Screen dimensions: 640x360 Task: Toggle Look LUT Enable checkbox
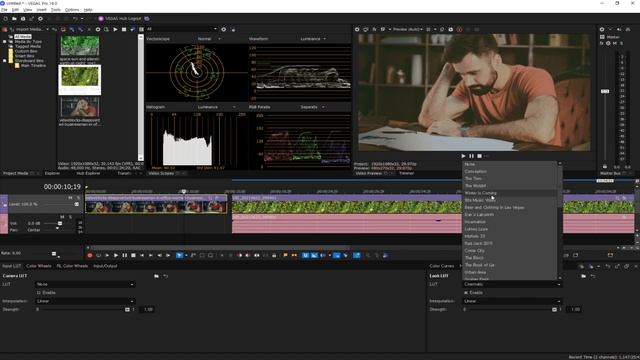click(x=466, y=293)
